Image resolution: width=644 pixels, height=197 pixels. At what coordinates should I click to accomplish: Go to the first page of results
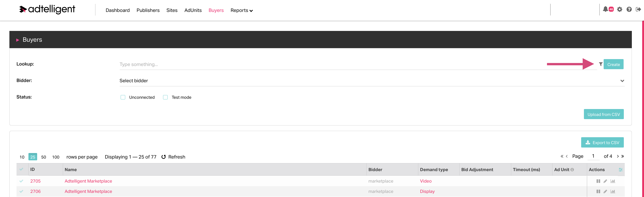click(562, 156)
